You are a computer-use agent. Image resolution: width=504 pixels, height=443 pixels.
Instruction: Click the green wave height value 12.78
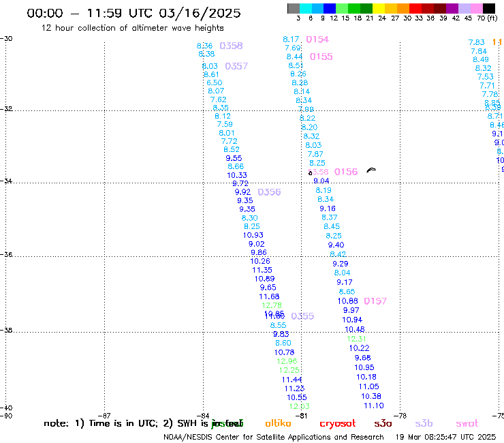tap(272, 305)
